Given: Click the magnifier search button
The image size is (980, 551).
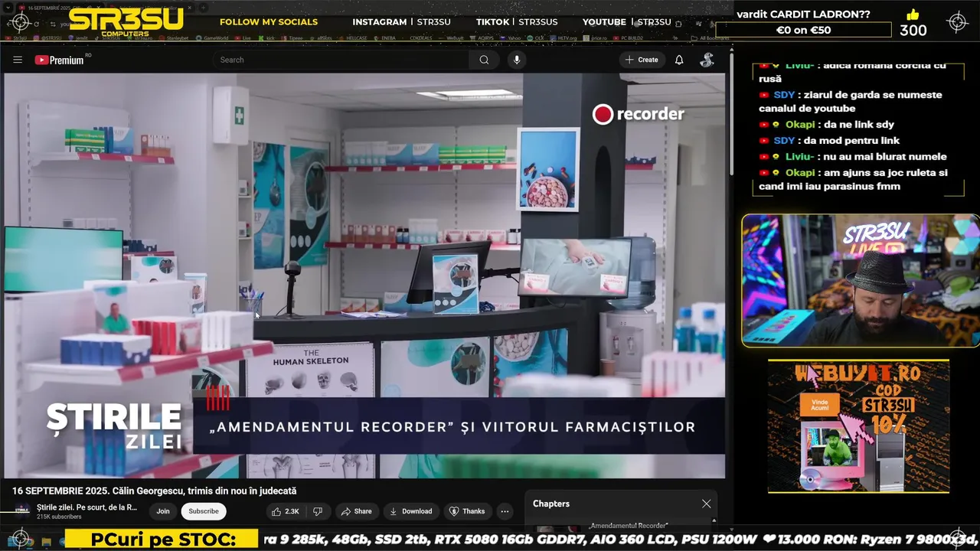Looking at the screenshot, I should pyautogui.click(x=484, y=60).
